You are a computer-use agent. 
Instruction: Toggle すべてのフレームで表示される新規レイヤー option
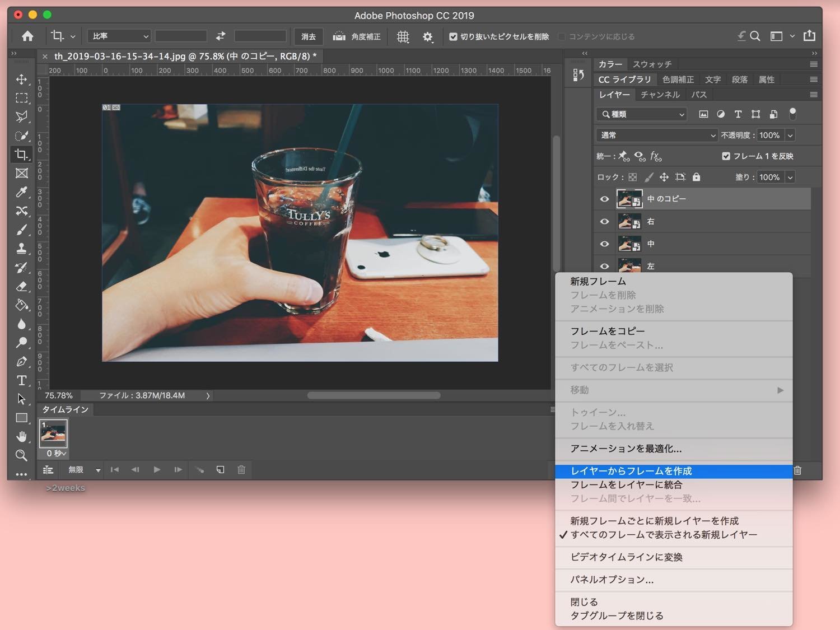pos(664,535)
